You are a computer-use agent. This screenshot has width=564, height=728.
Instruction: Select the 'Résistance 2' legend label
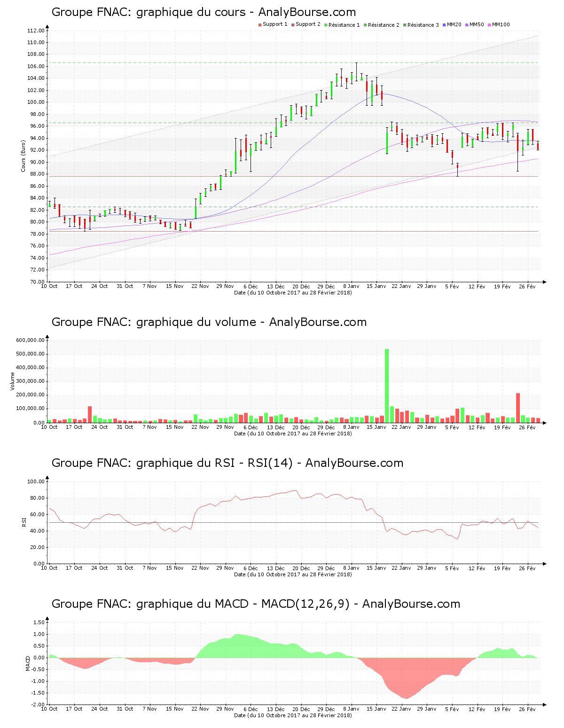click(384, 25)
